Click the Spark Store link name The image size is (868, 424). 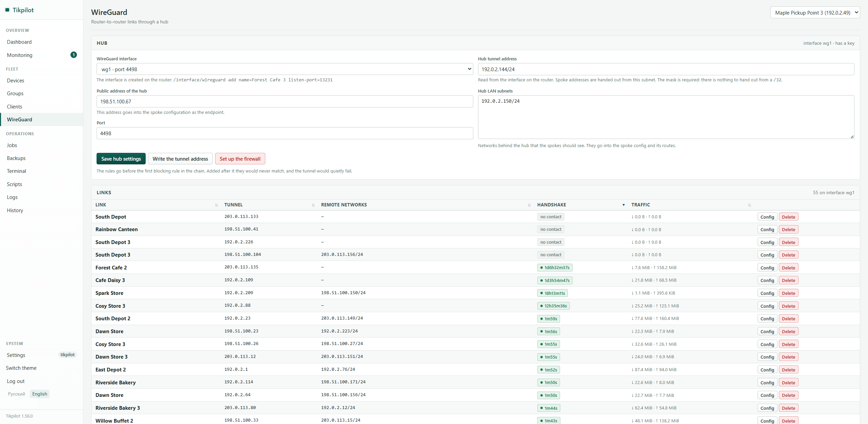pos(109,293)
